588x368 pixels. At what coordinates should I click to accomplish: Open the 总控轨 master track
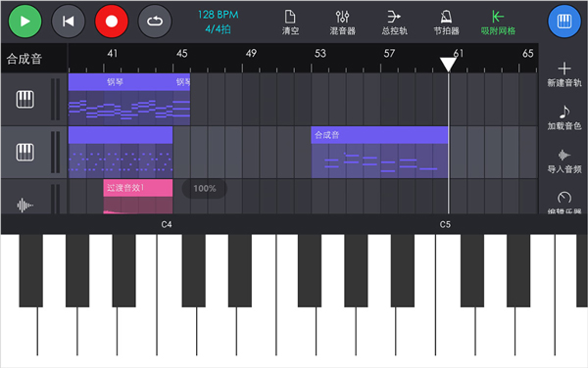[394, 23]
